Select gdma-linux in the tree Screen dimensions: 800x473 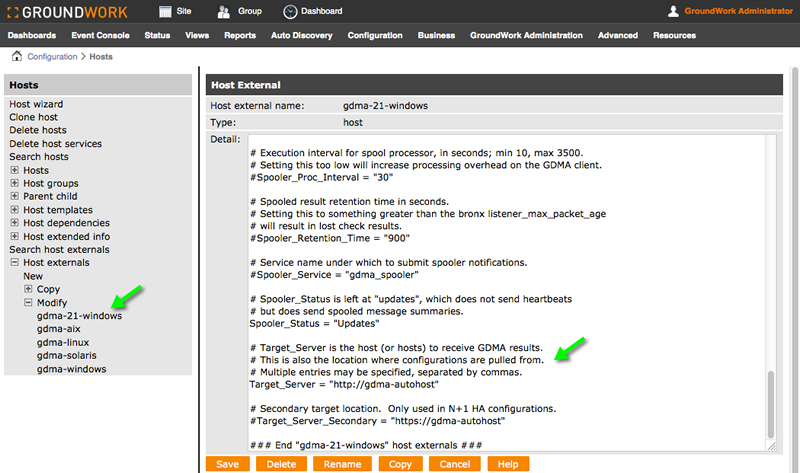pos(63,342)
